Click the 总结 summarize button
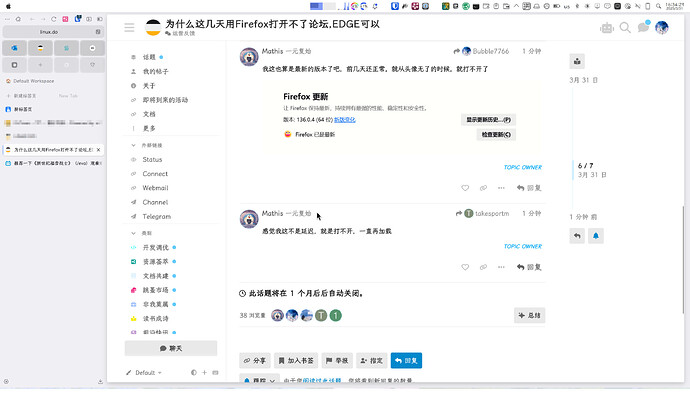The image size is (690, 410). (529, 315)
